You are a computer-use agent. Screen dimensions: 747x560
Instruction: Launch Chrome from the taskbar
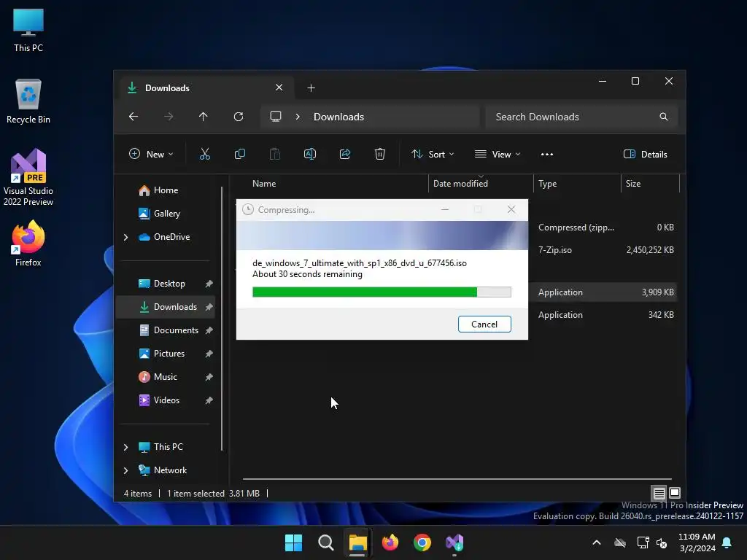(422, 542)
